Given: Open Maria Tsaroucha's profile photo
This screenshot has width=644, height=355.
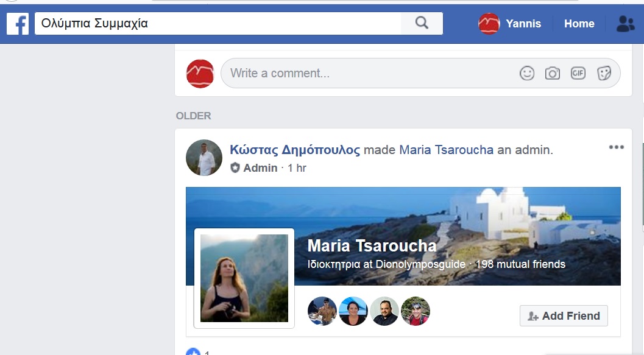Looking at the screenshot, I should coord(244,278).
